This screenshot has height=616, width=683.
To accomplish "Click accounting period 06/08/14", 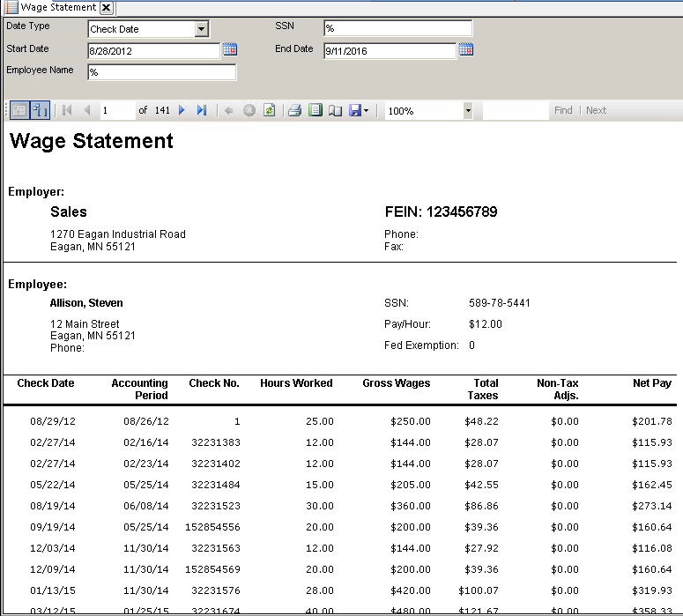I will pyautogui.click(x=146, y=506).
